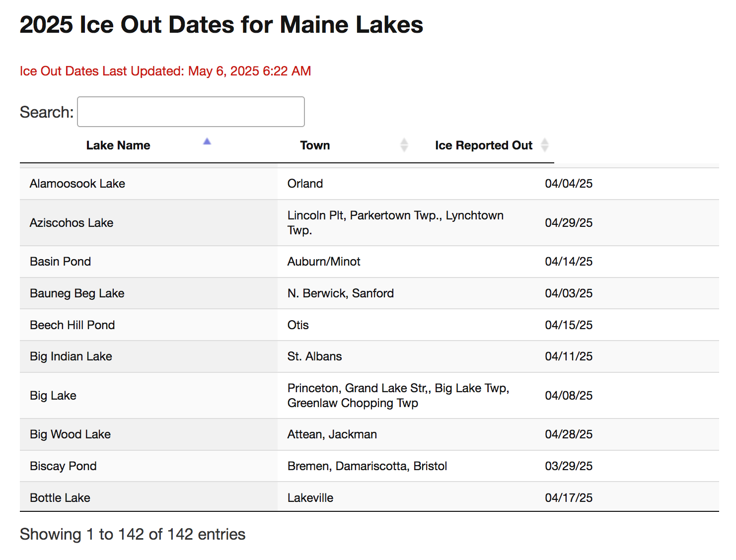Click Big Wood Lake name cell
The image size is (736, 560).
click(x=70, y=434)
